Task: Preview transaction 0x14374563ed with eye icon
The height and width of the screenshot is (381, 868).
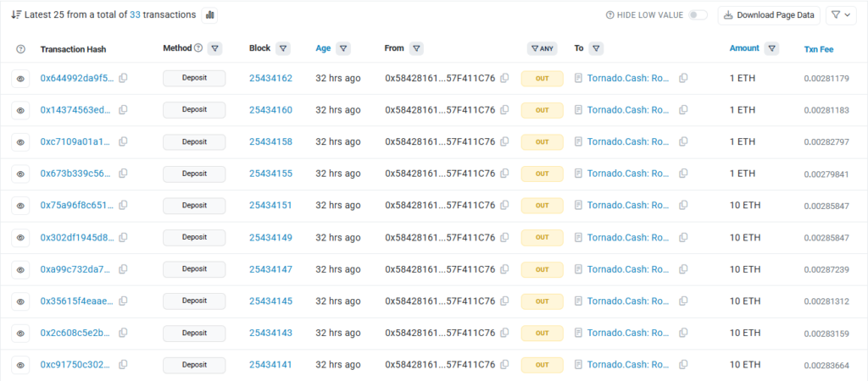Action: click(20, 111)
